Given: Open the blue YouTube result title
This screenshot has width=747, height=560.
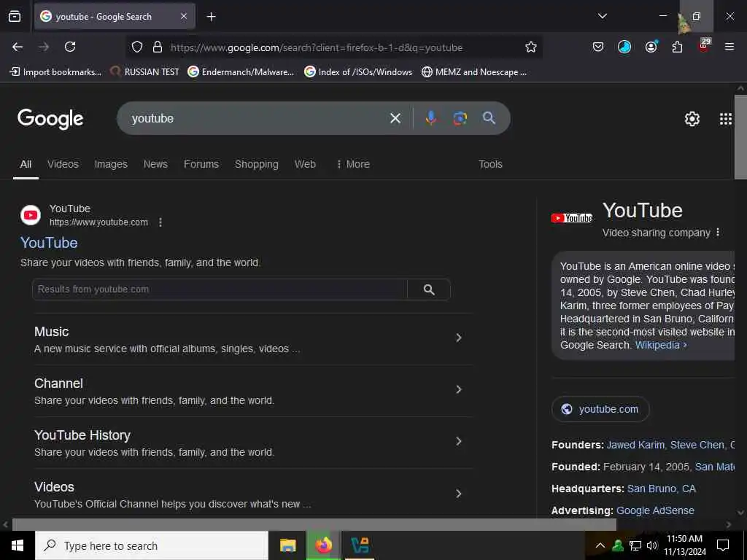Looking at the screenshot, I should [x=49, y=243].
